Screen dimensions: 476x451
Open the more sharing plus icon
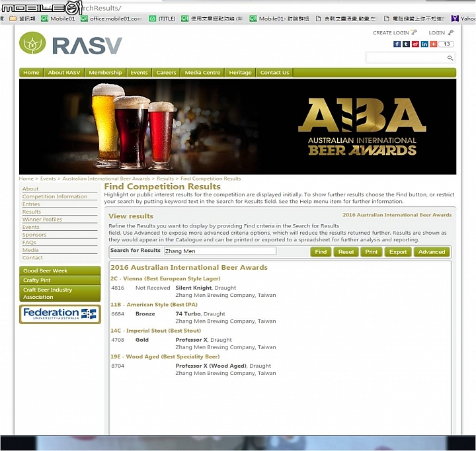tap(433, 44)
